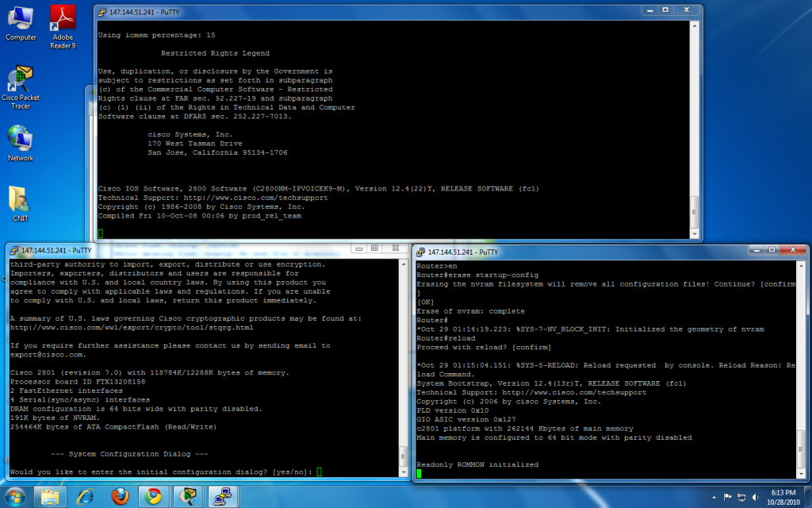The height and width of the screenshot is (508, 812).
Task: Open the Computer desktop icon
Action: (x=21, y=22)
